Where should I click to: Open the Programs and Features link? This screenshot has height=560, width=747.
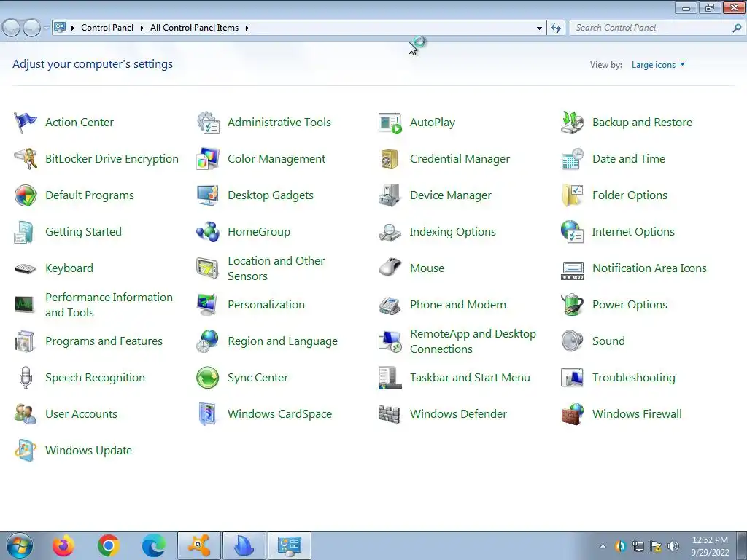coord(104,341)
